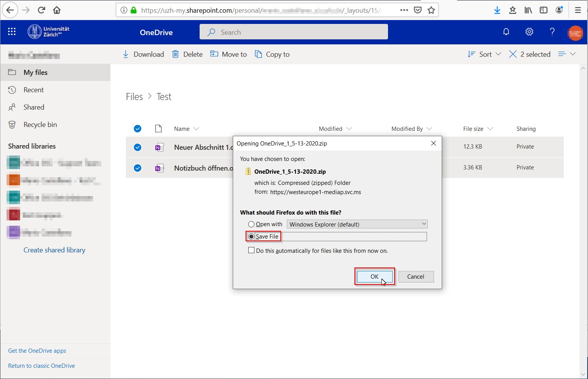588x379 pixels.
Task: Click Delete in the command bar
Action: click(x=187, y=54)
